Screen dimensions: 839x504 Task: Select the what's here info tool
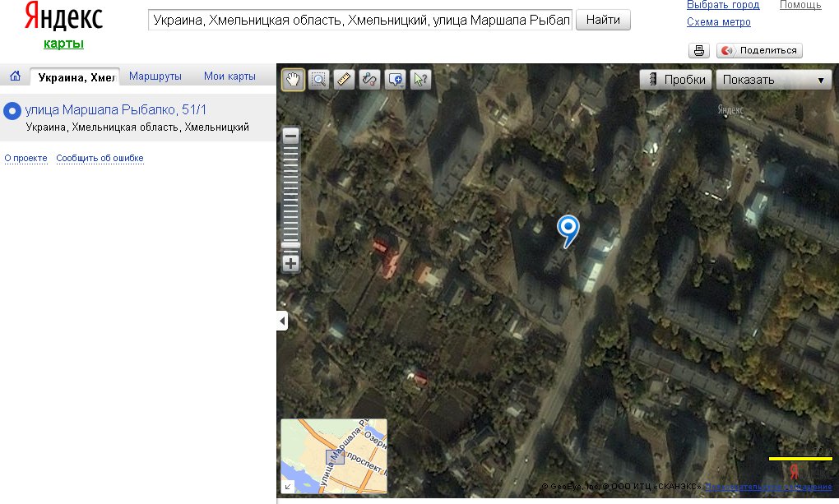tap(420, 80)
